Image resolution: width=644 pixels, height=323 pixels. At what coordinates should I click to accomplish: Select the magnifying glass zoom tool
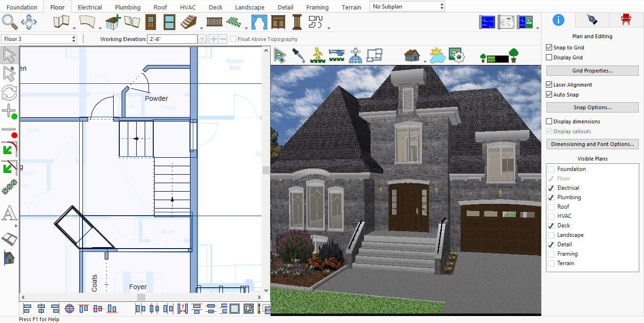coord(9,22)
